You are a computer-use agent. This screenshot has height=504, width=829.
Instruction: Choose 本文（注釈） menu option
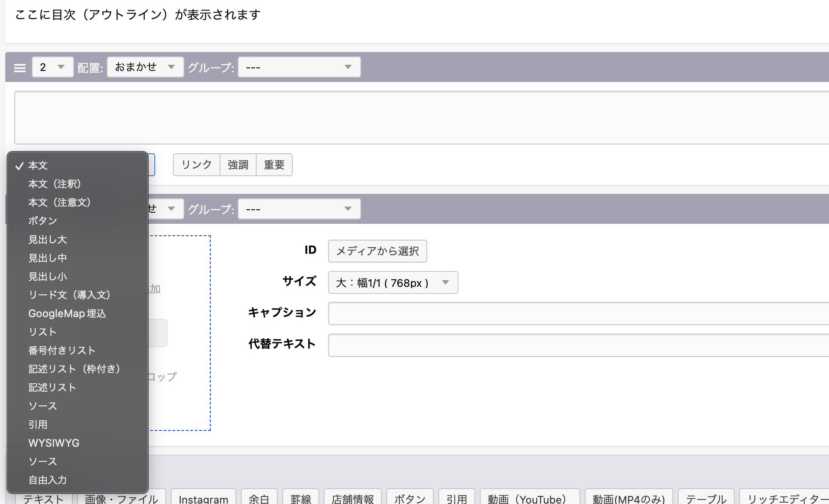pyautogui.click(x=55, y=184)
